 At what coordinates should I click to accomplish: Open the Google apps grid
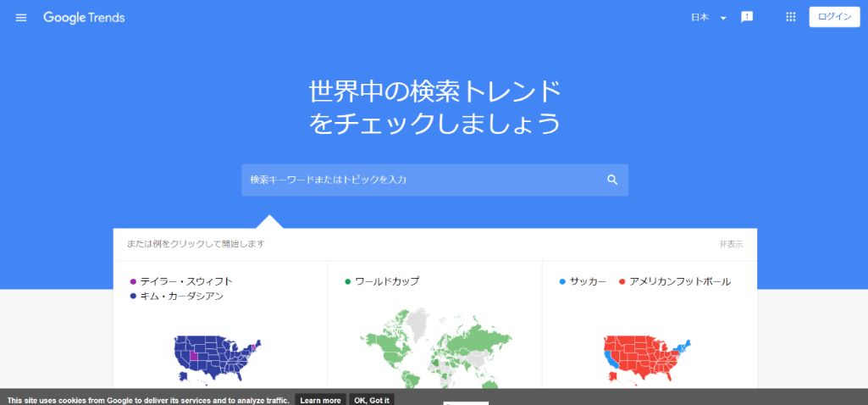[x=790, y=17]
